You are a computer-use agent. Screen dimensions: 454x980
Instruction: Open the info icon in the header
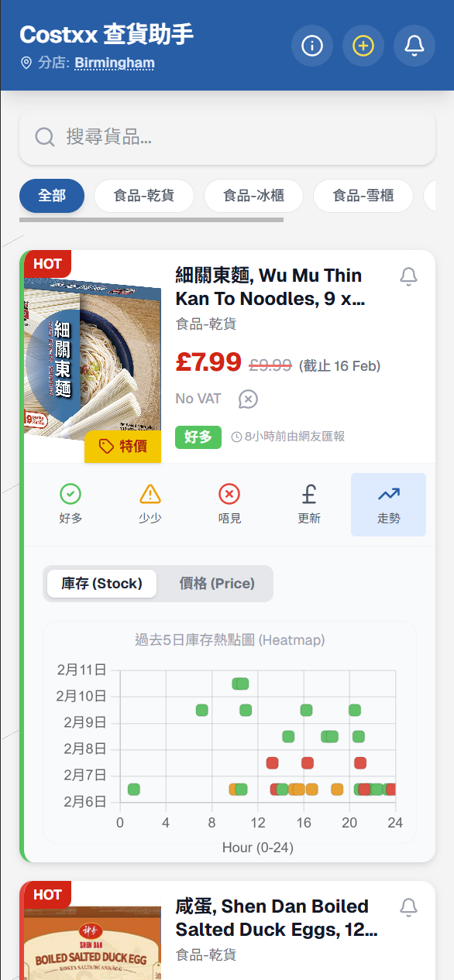pyautogui.click(x=312, y=46)
